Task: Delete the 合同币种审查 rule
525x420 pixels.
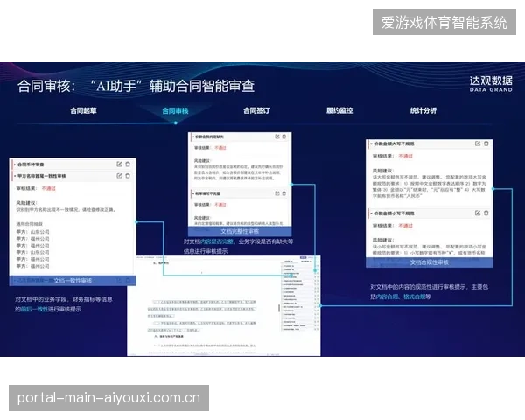Action: (128, 164)
